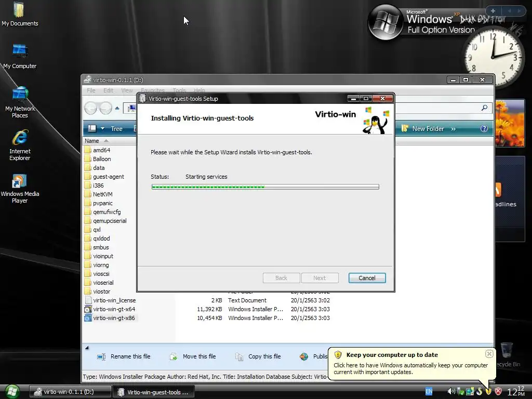
Task: Open the Help menu in Explorer
Action: (199, 90)
